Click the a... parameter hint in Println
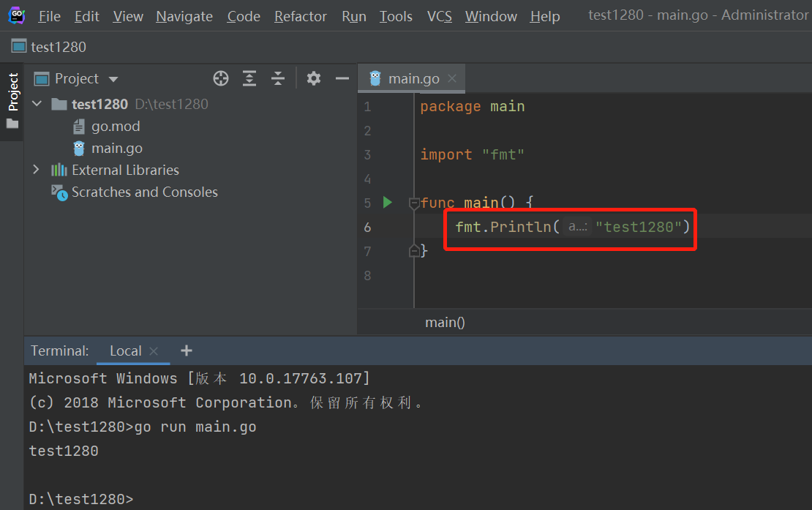Screen dimensions: 812x510 click(577, 227)
